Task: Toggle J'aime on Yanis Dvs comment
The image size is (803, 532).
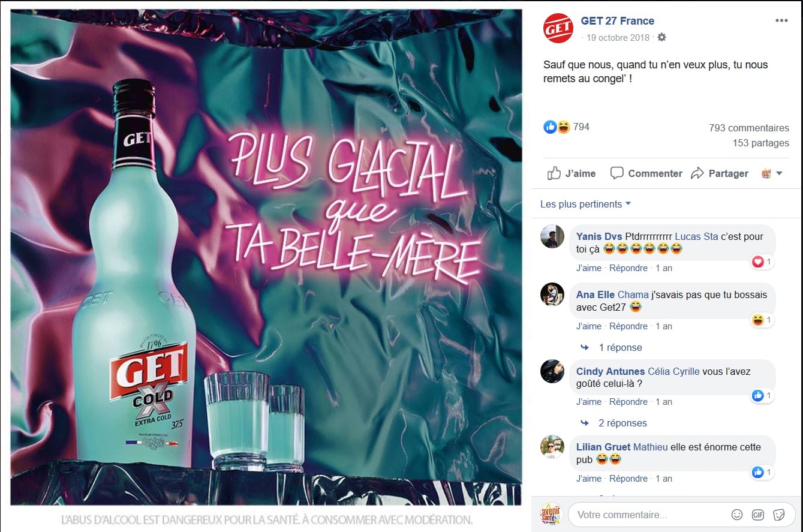Action: tap(588, 268)
